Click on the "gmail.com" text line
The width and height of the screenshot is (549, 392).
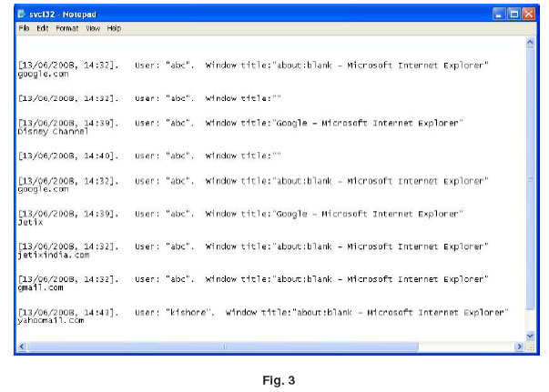pyautogui.click(x=40, y=287)
